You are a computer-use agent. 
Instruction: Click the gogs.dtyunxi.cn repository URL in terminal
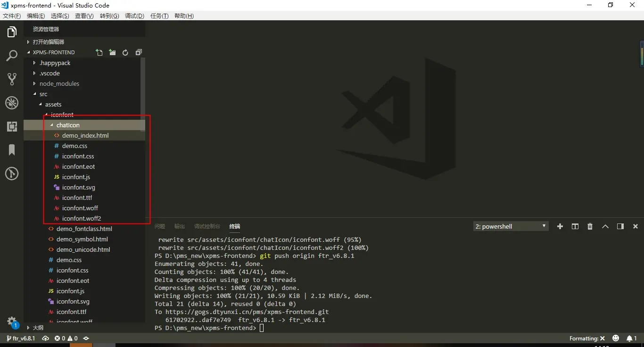(247, 312)
